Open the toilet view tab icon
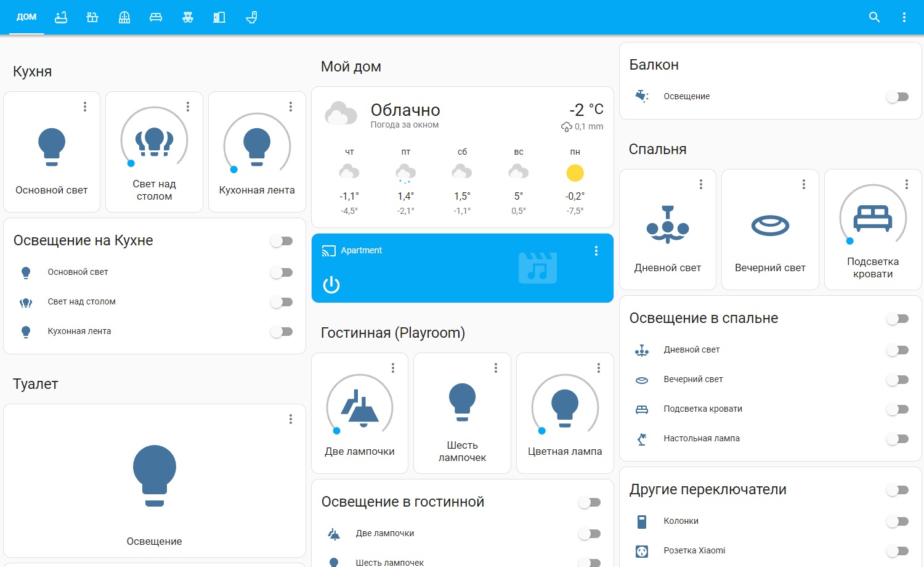Image resolution: width=924 pixels, height=567 pixels. click(251, 17)
